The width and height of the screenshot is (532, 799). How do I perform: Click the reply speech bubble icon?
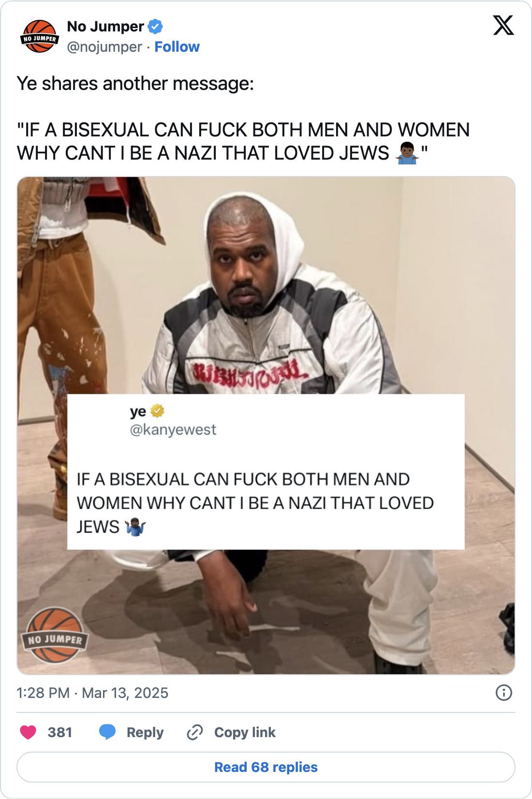(x=107, y=732)
